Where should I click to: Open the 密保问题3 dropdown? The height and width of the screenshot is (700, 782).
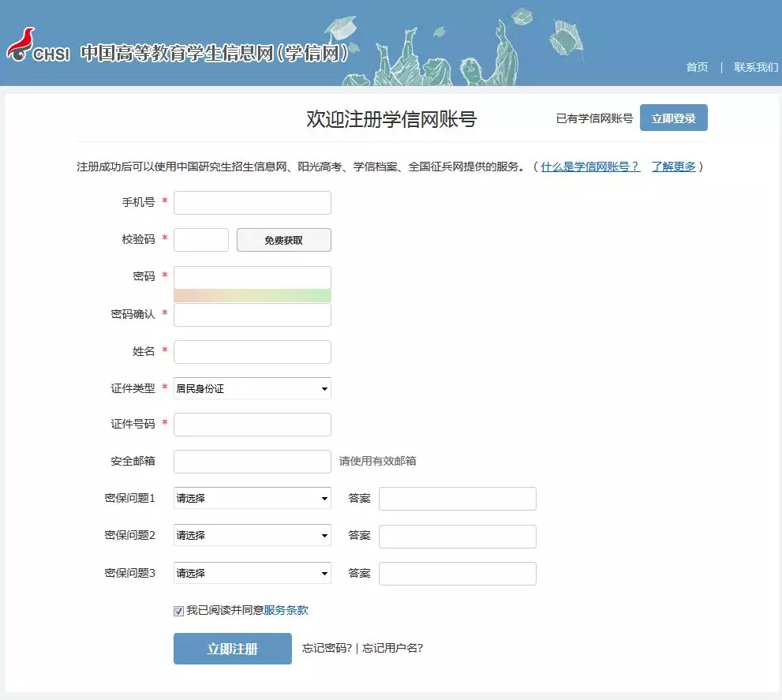click(253, 573)
